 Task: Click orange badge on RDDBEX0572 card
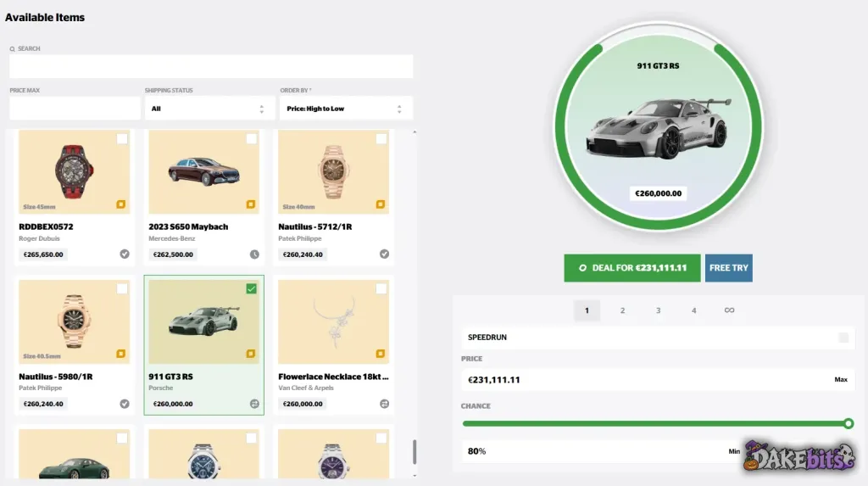[120, 204]
